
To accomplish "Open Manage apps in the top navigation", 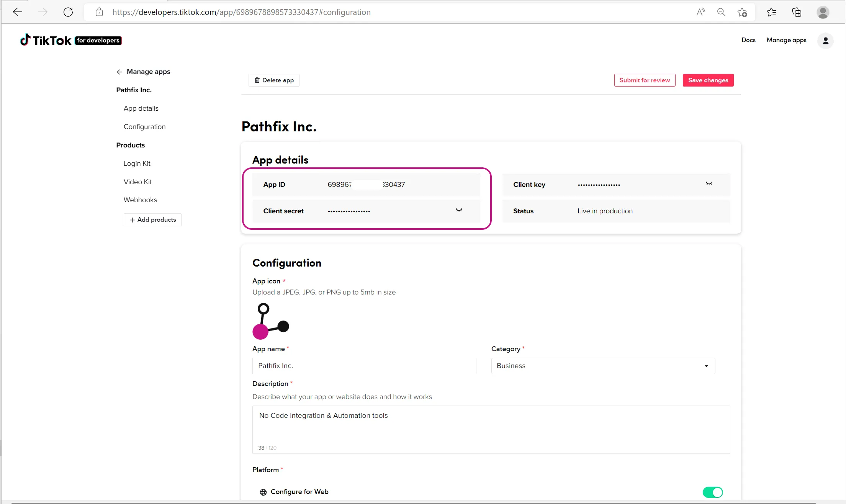I will 786,40.
